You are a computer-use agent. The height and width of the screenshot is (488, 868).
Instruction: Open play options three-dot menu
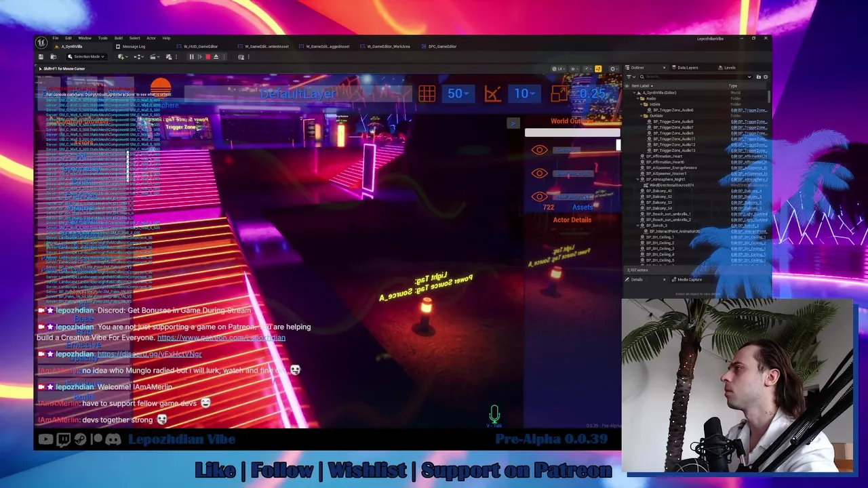point(224,57)
